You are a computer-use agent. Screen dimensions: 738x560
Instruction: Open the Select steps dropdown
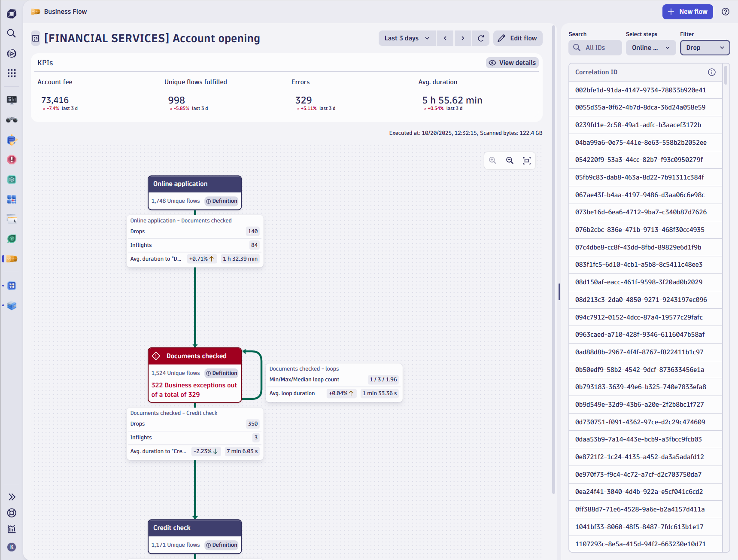pos(650,48)
